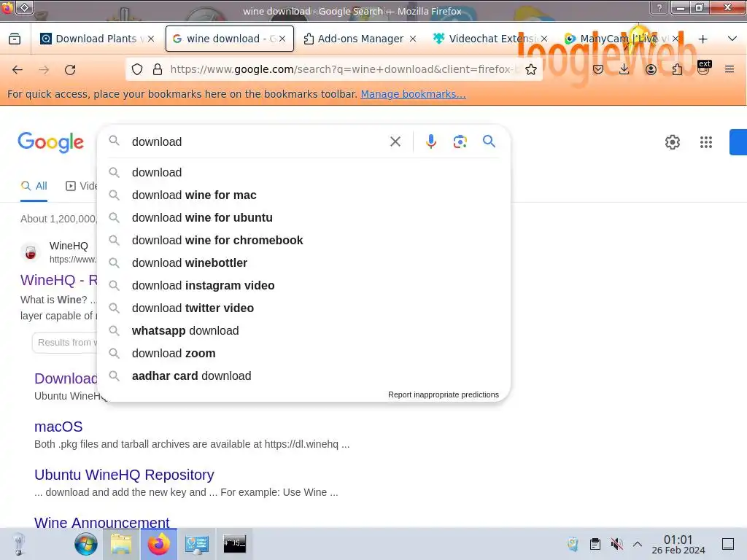The height and width of the screenshot is (560, 747).
Task: Open the clipboard tray icon
Action: [x=595, y=544]
